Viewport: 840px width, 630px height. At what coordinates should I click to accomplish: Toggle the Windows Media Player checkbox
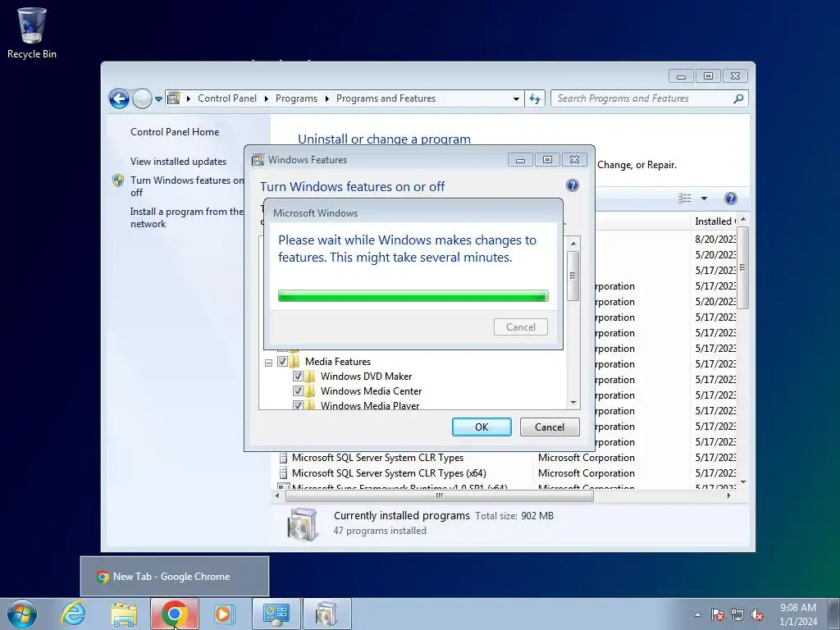[298, 405]
